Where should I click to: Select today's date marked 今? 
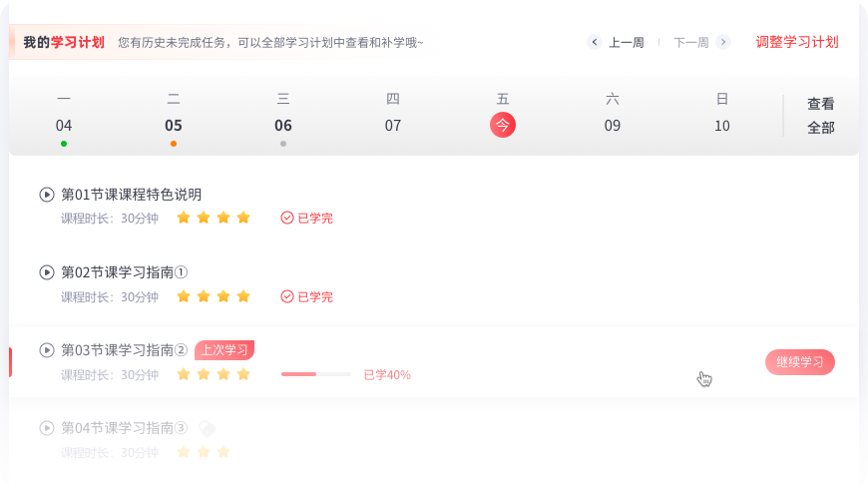(x=503, y=125)
